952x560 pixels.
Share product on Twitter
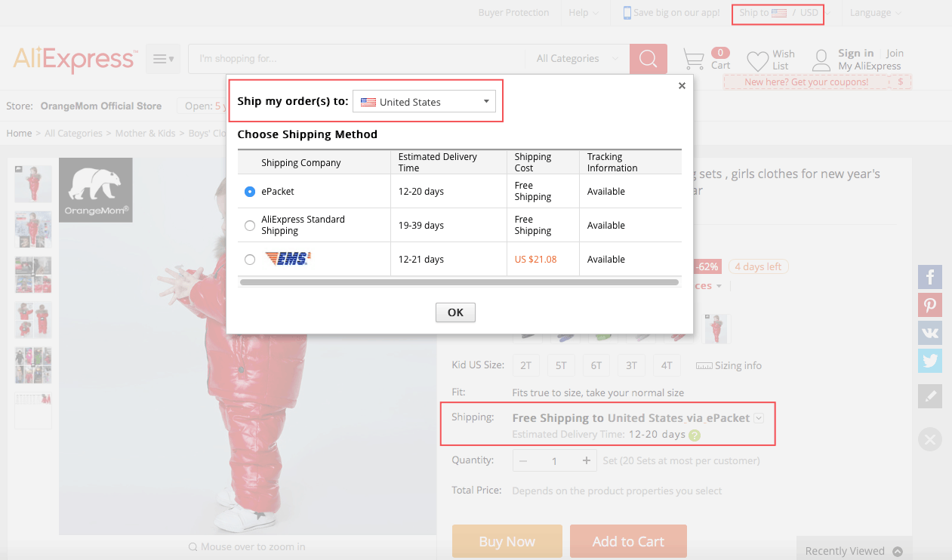pos(929,361)
